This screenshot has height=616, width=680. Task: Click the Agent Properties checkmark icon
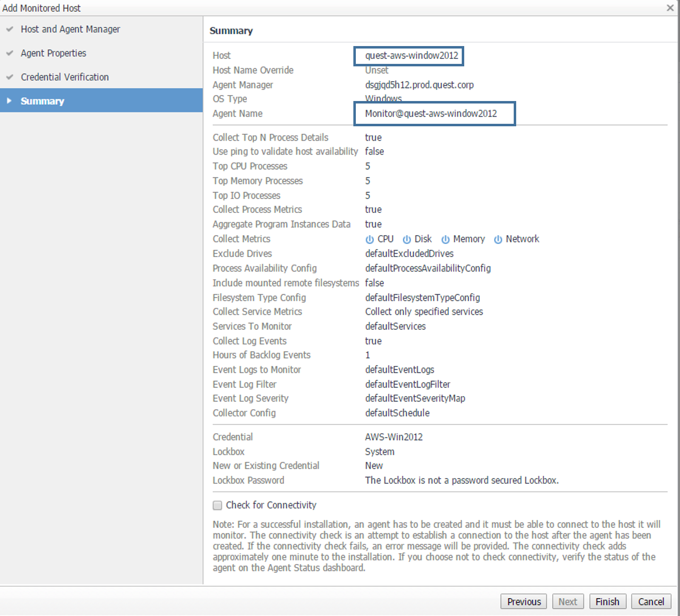9,53
